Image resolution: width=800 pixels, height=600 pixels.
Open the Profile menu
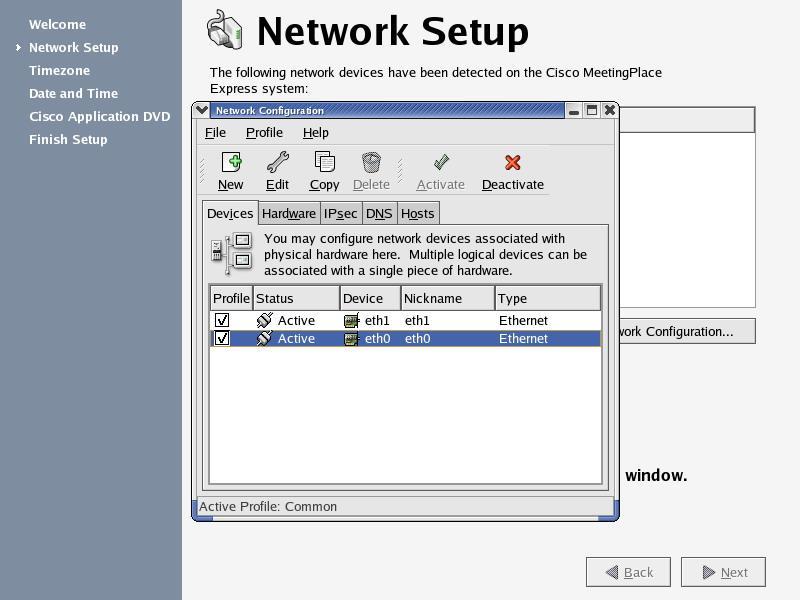click(264, 133)
